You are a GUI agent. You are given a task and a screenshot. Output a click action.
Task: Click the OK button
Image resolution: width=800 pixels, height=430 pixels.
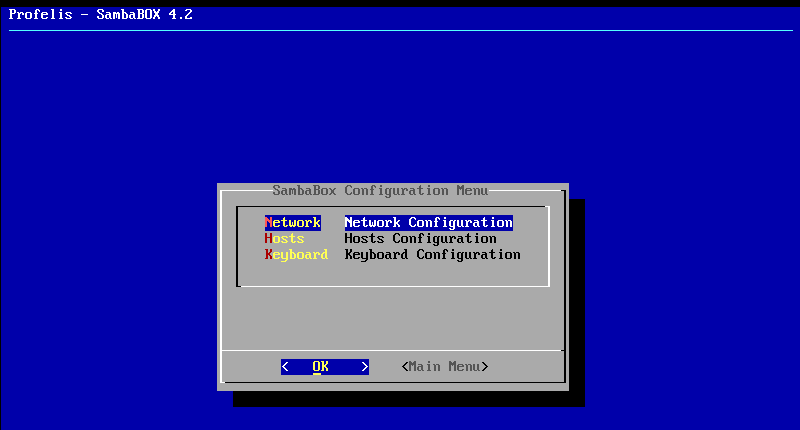(x=324, y=367)
